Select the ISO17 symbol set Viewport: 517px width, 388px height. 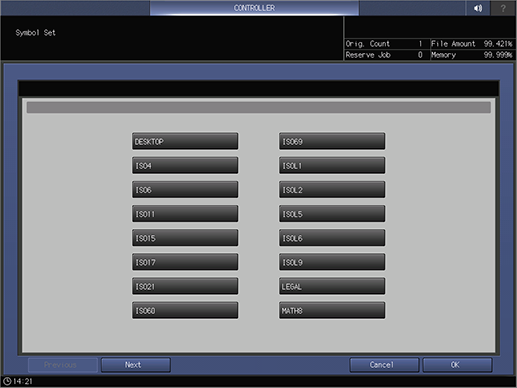tap(185, 262)
